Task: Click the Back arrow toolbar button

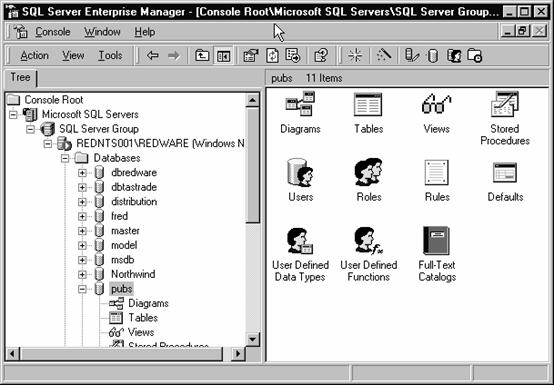Action: click(153, 55)
